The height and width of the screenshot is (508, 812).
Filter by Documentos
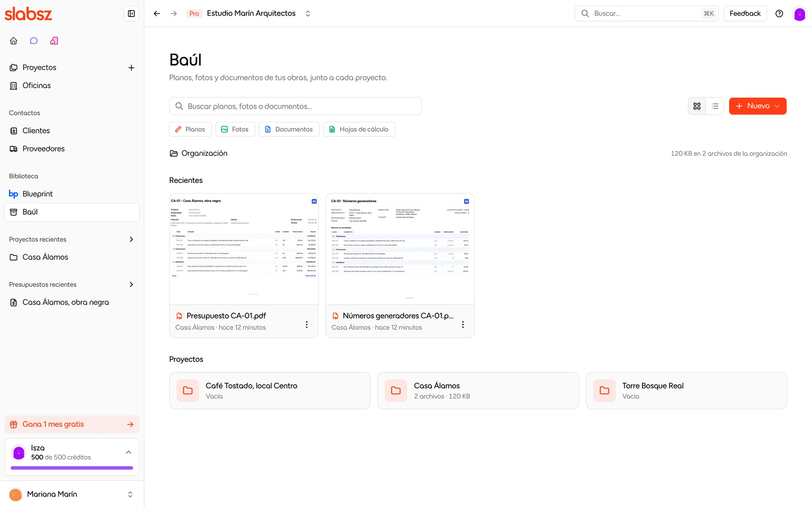(289, 129)
